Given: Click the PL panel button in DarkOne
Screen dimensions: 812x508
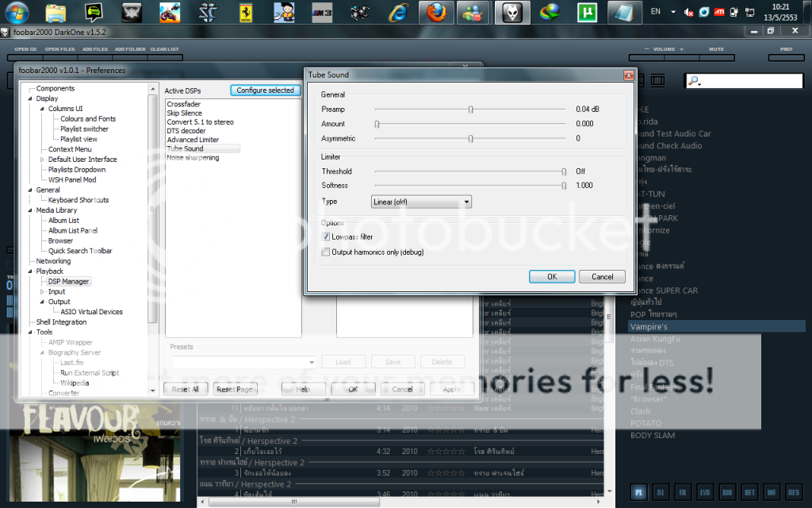Looking at the screenshot, I should point(638,492).
